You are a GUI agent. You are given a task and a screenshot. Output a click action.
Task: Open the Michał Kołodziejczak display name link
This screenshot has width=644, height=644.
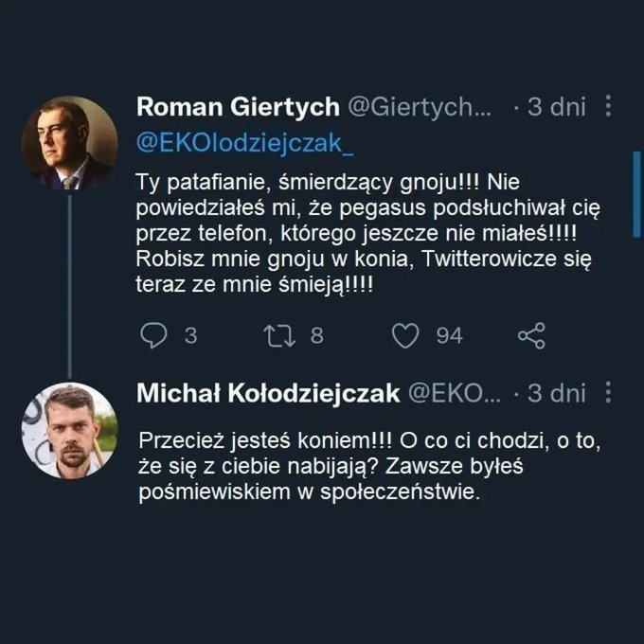(x=268, y=393)
